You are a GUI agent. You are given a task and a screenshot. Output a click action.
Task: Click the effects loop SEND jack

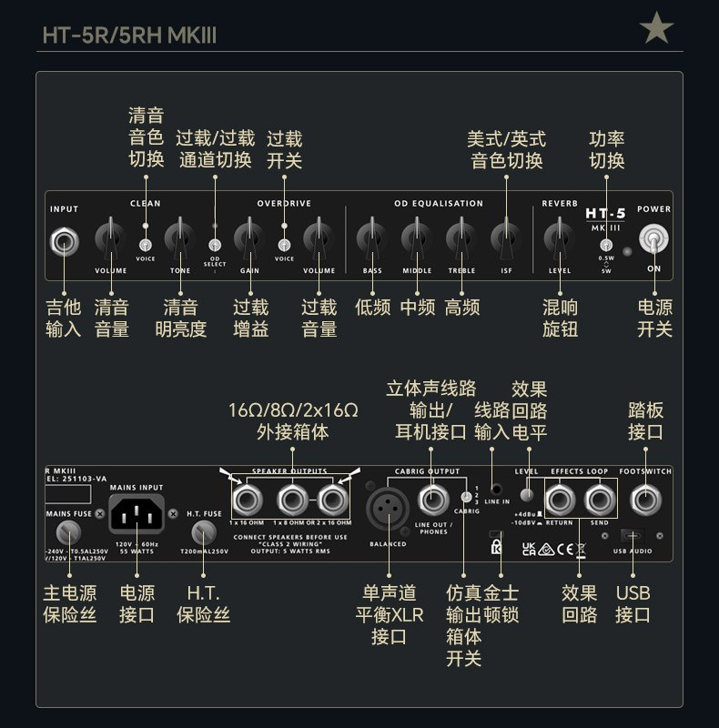pyautogui.click(x=599, y=500)
